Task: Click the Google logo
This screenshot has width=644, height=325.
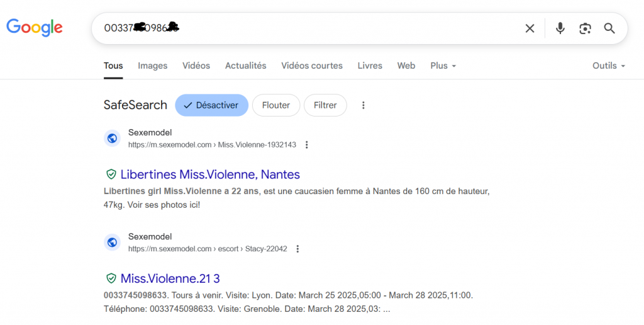Action: pos(35,27)
